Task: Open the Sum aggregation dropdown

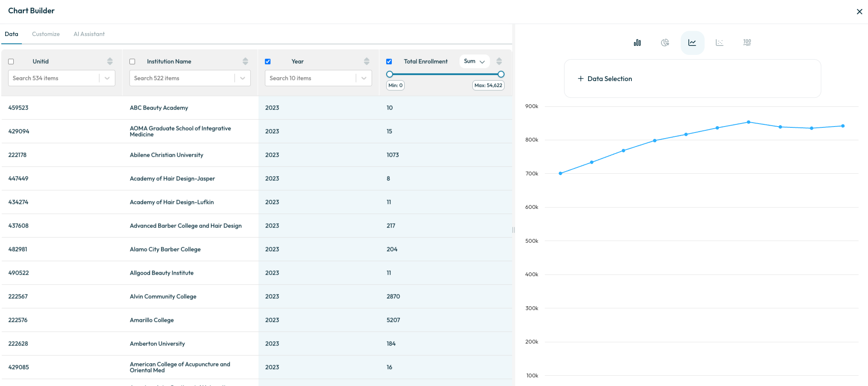Action: pos(475,61)
